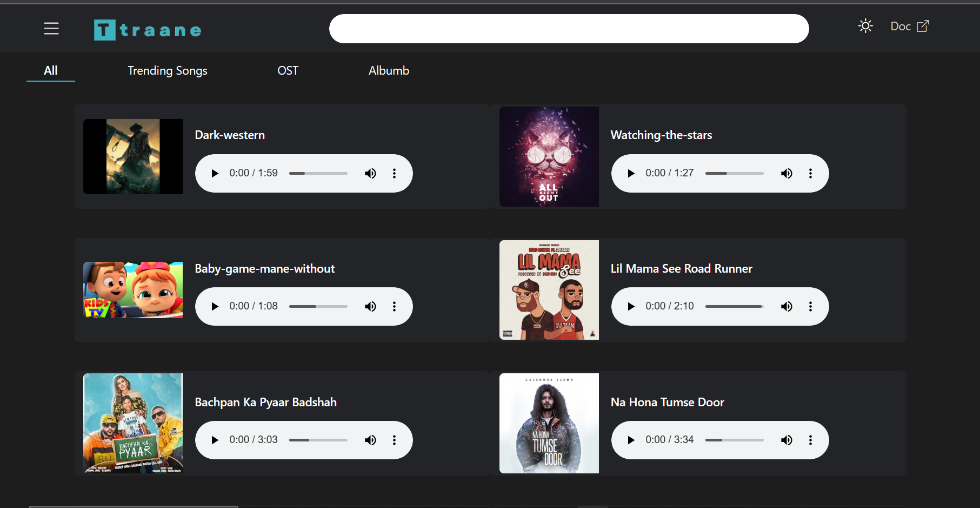Play the Dark-western track
Screen dimensions: 980x508
pyautogui.click(x=215, y=173)
